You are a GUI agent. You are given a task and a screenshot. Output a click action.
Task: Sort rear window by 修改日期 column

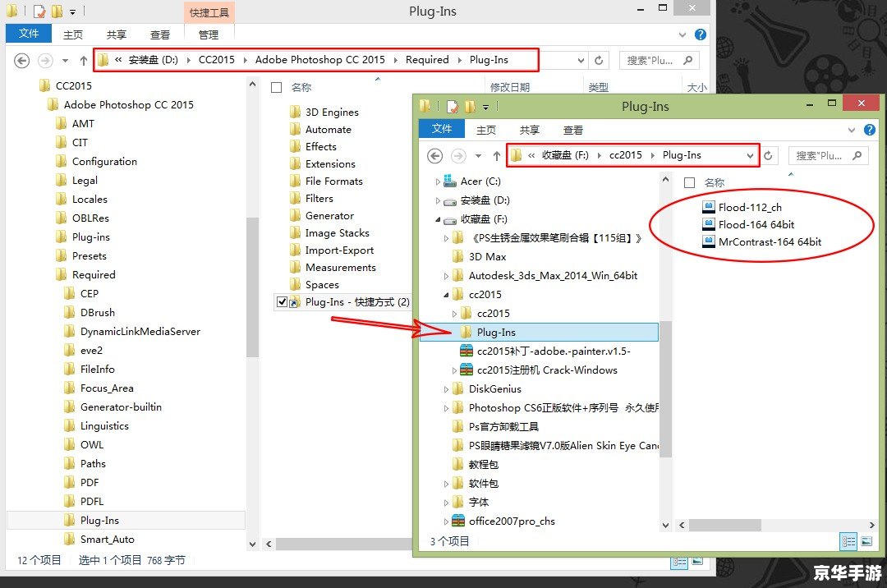(x=510, y=87)
